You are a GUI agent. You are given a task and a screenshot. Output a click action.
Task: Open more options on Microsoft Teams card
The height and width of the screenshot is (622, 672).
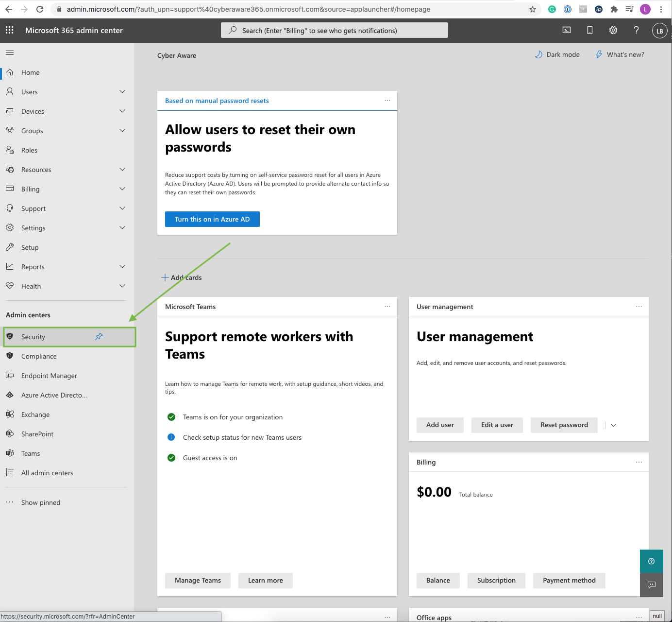coord(387,307)
